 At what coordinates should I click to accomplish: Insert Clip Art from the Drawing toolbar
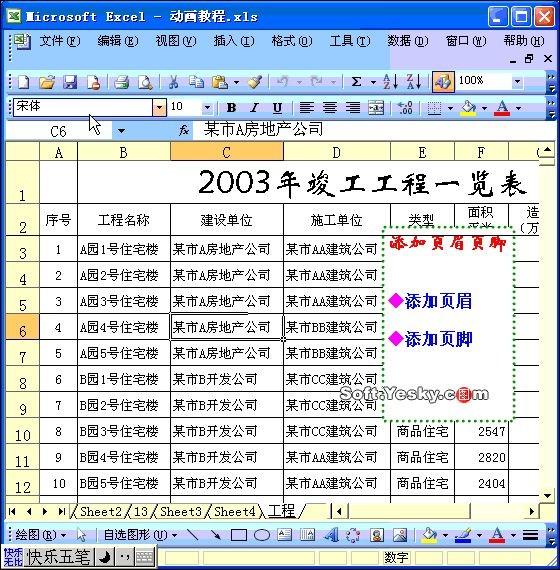coord(377,535)
